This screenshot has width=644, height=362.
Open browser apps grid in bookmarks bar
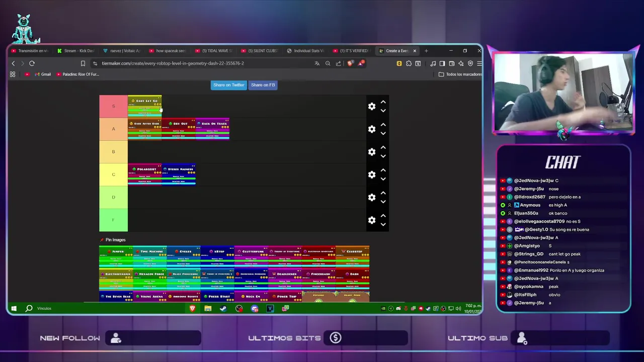click(13, 74)
